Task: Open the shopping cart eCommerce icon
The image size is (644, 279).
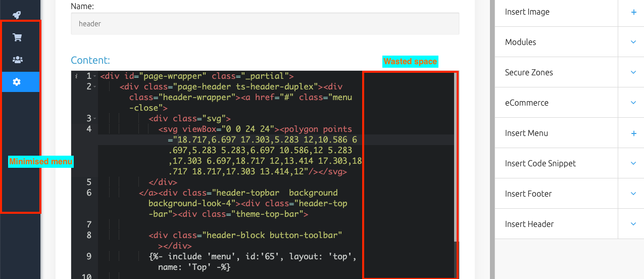Action: point(17,37)
